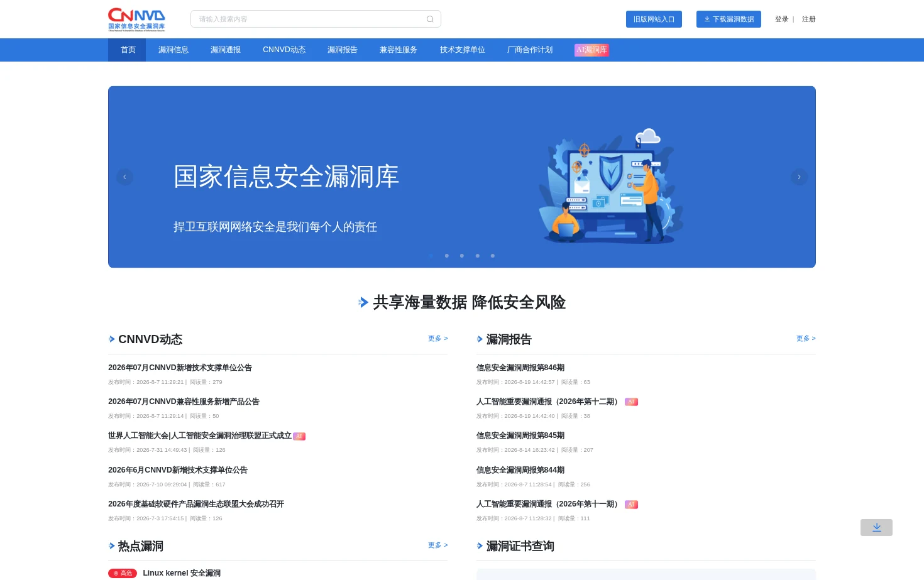Viewport: 924px width, 580px height.
Task: Click the banner illustration image
Action: point(610,186)
